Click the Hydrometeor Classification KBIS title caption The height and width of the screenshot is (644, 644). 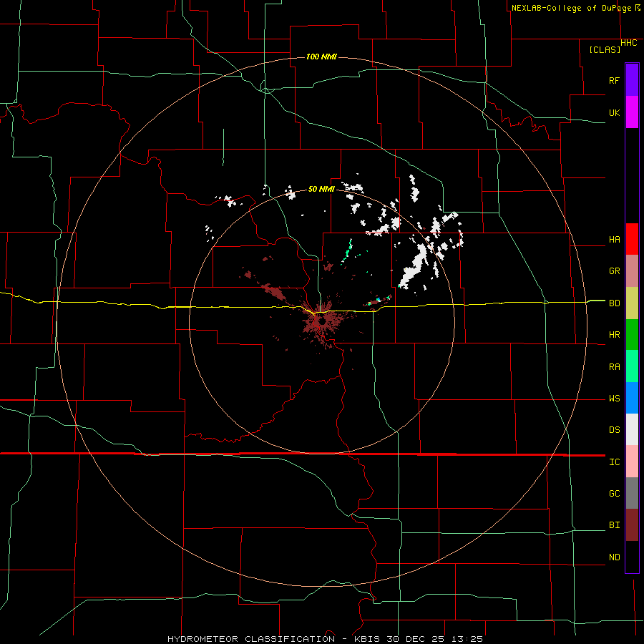pos(325,639)
